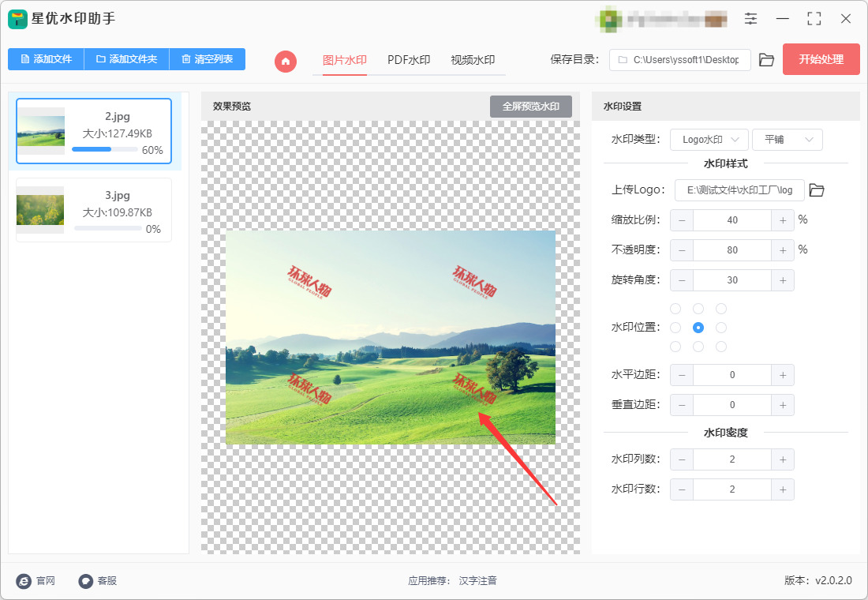Click the 开始处理 button
Viewport: 868px width, 600px height.
(x=821, y=59)
